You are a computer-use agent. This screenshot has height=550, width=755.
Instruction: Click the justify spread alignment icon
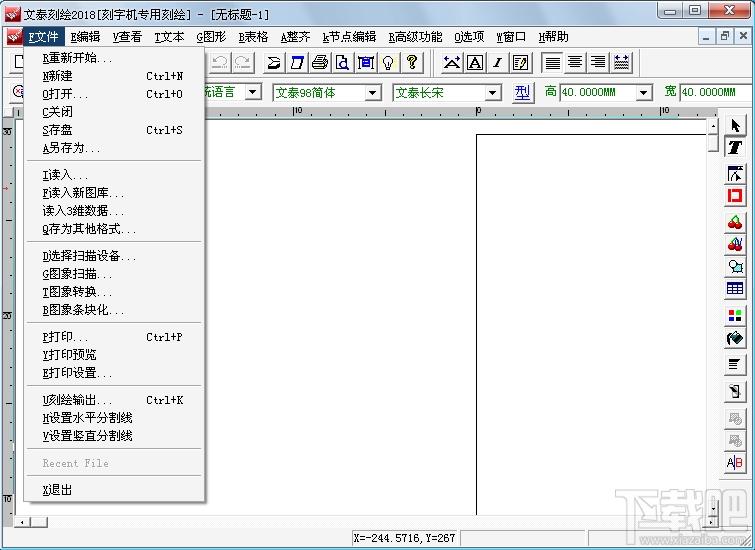click(x=621, y=63)
